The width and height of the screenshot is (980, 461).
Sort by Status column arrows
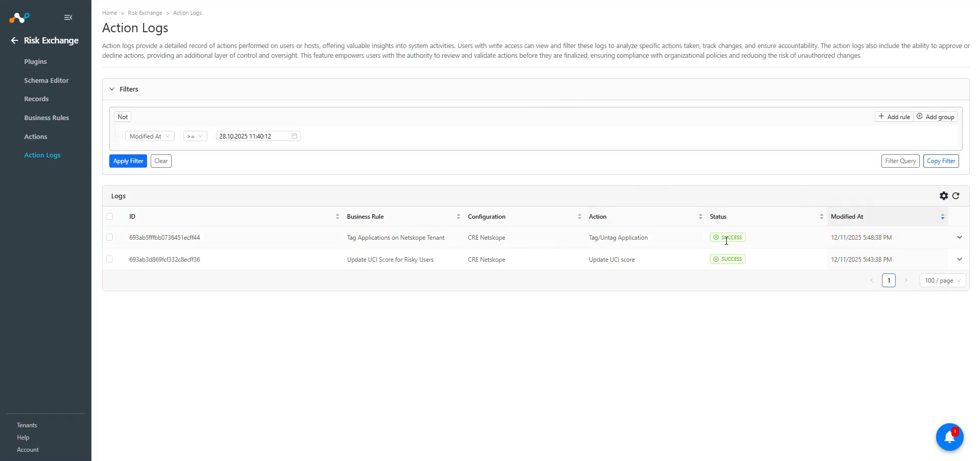coord(822,217)
